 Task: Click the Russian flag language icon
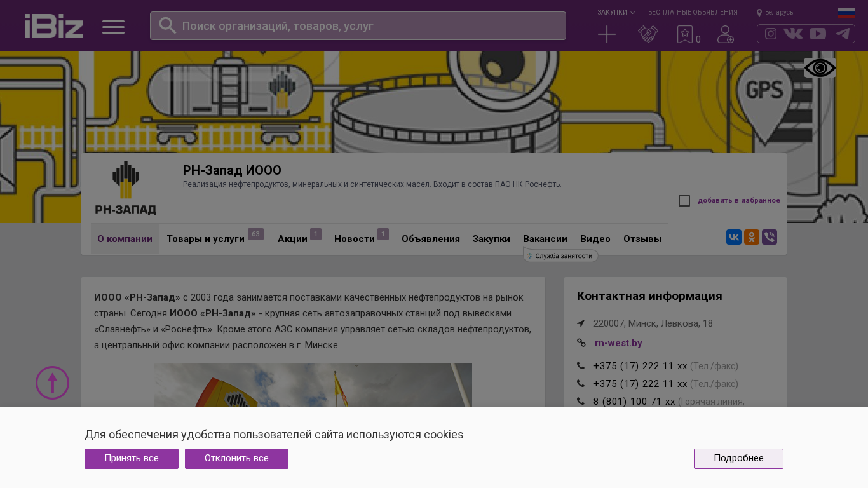click(x=846, y=13)
